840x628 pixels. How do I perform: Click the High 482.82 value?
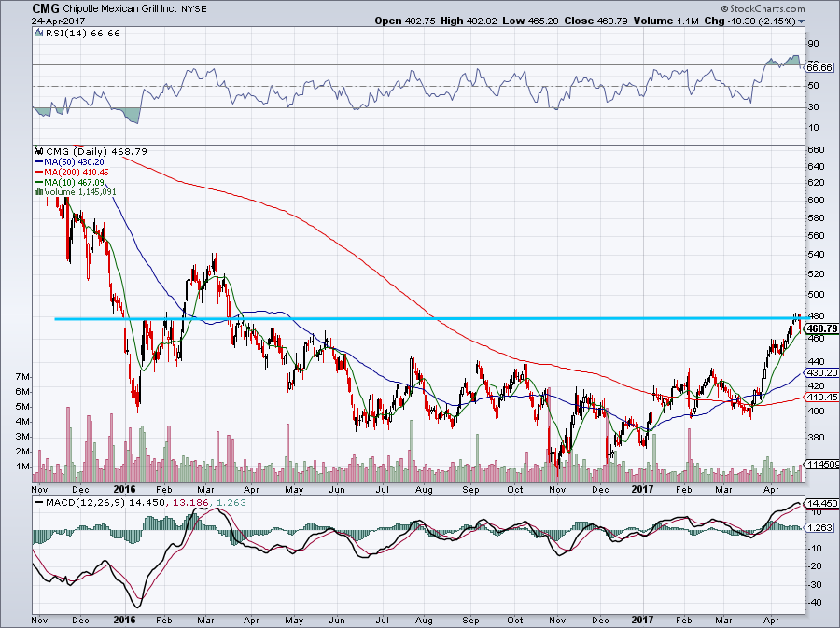coord(469,21)
